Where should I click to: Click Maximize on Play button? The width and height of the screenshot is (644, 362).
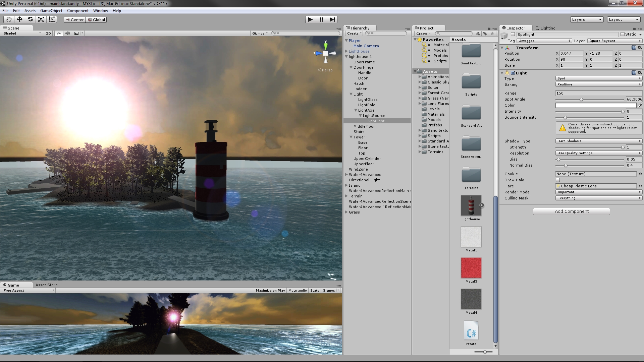point(270,291)
